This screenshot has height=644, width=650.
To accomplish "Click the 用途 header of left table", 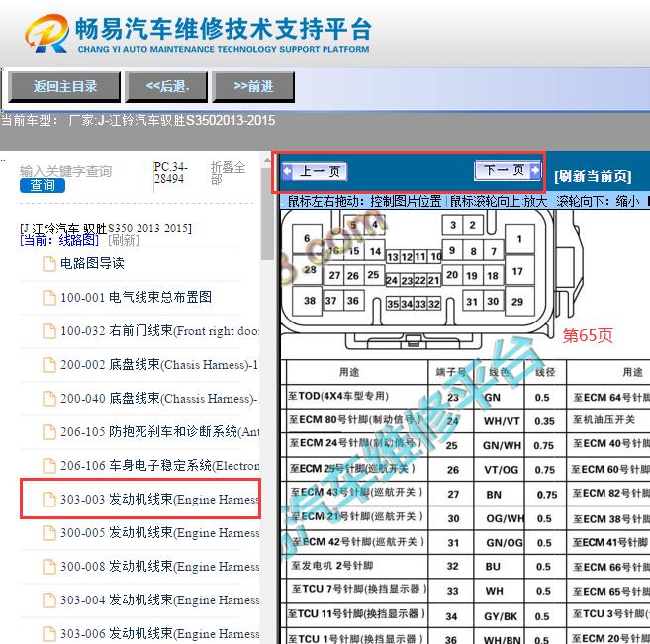I will tap(349, 372).
